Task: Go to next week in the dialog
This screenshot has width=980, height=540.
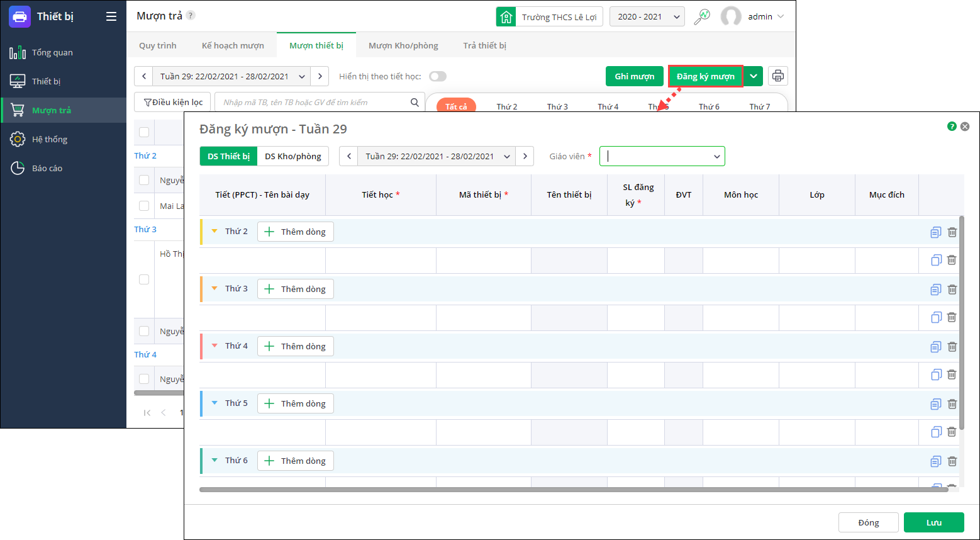Action: (x=525, y=156)
